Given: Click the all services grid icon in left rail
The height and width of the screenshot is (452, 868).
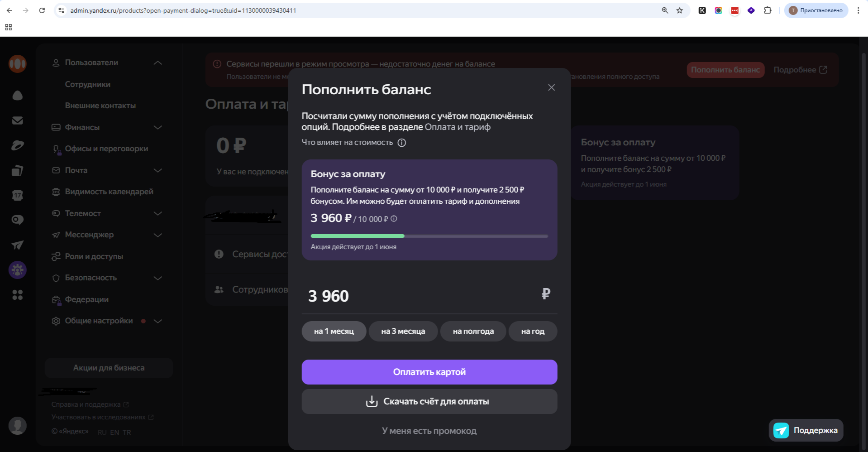Looking at the screenshot, I should (17, 295).
